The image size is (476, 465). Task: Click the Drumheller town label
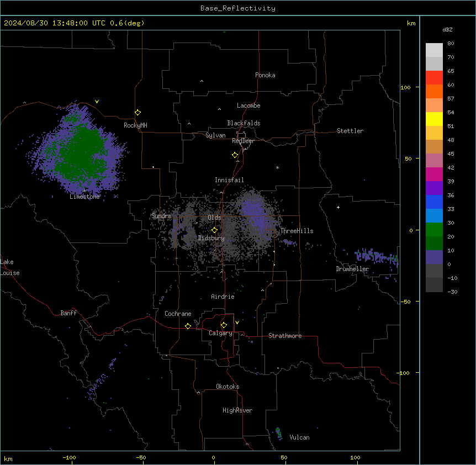[x=352, y=269]
